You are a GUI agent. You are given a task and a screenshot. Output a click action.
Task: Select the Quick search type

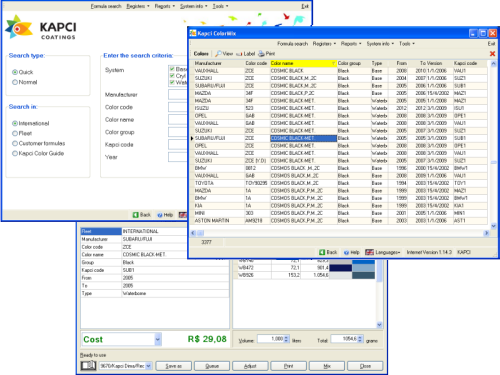pyautogui.click(x=15, y=72)
